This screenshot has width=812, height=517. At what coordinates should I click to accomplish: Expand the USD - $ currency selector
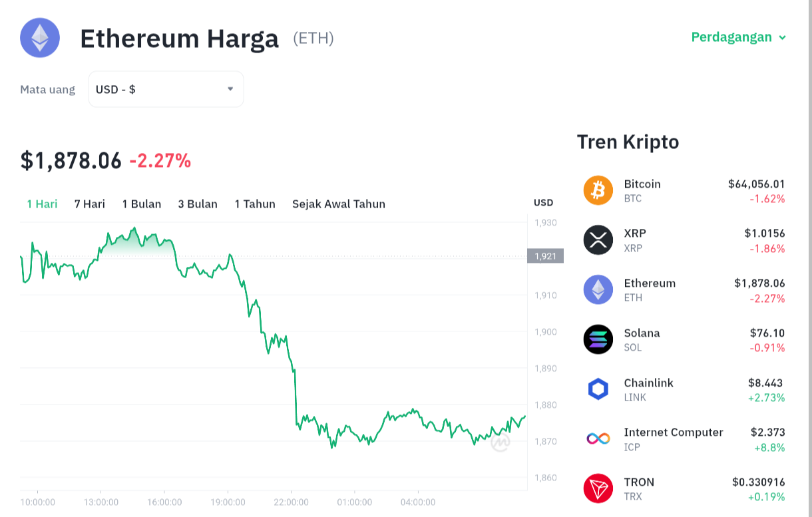tap(166, 89)
